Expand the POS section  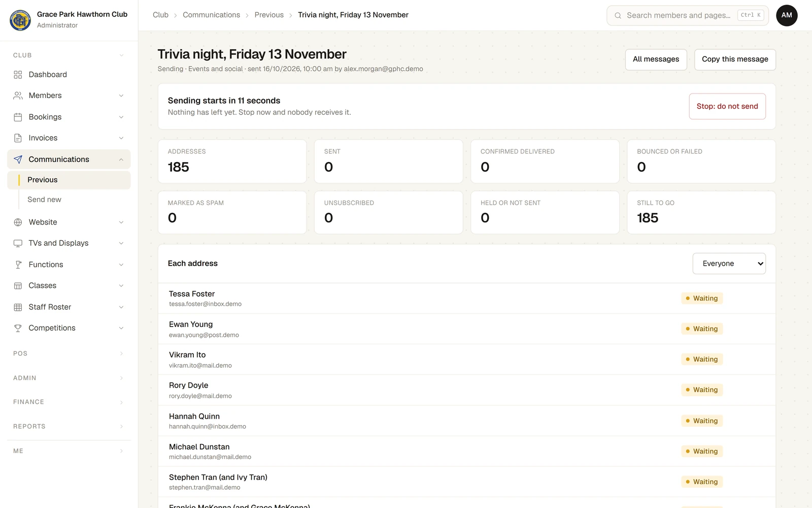[69, 354]
